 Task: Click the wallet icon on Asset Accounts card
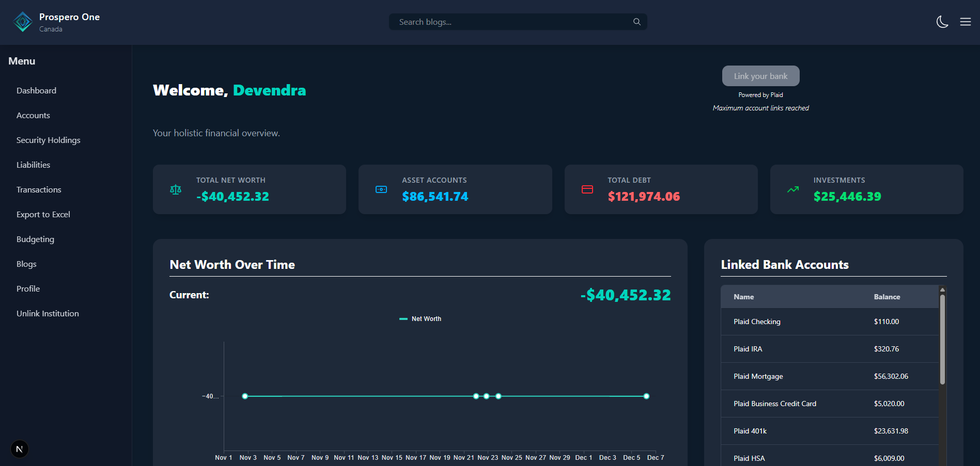click(x=381, y=189)
